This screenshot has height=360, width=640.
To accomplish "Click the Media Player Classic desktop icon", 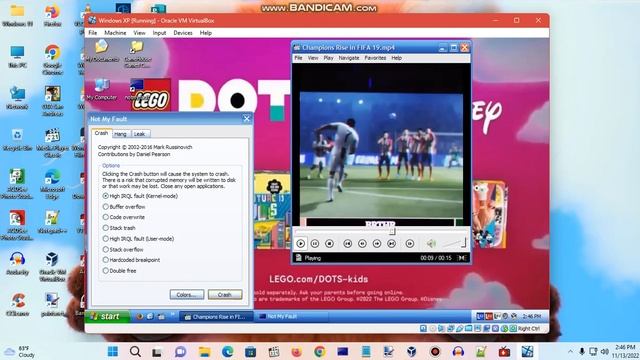I will coord(52,143).
